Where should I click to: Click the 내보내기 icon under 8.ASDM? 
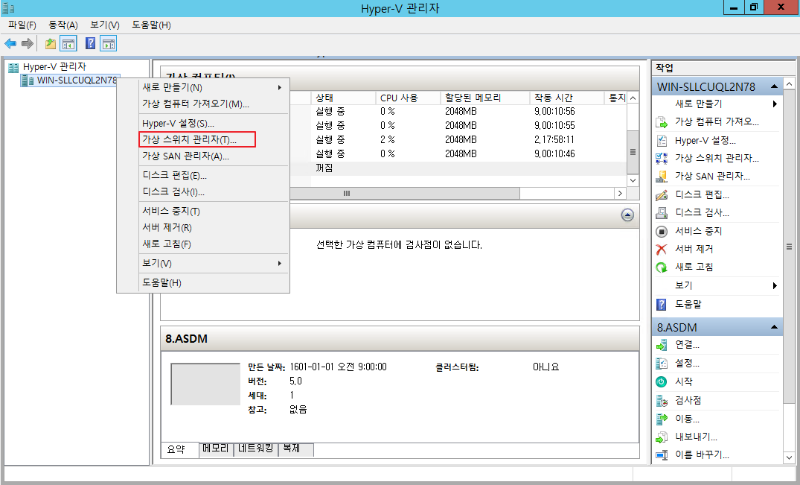(661, 437)
